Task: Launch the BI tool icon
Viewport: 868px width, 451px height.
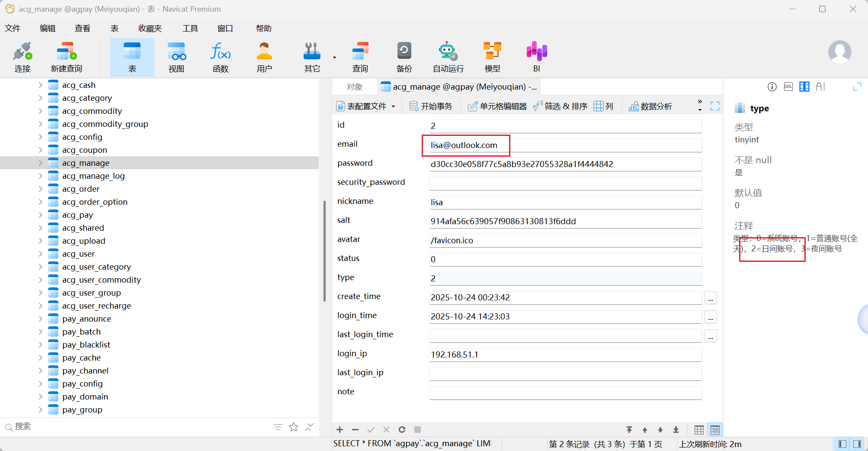Action: 536,57
